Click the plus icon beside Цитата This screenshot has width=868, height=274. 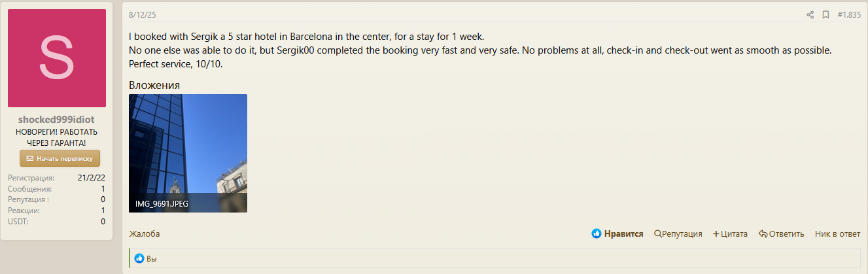(716, 233)
